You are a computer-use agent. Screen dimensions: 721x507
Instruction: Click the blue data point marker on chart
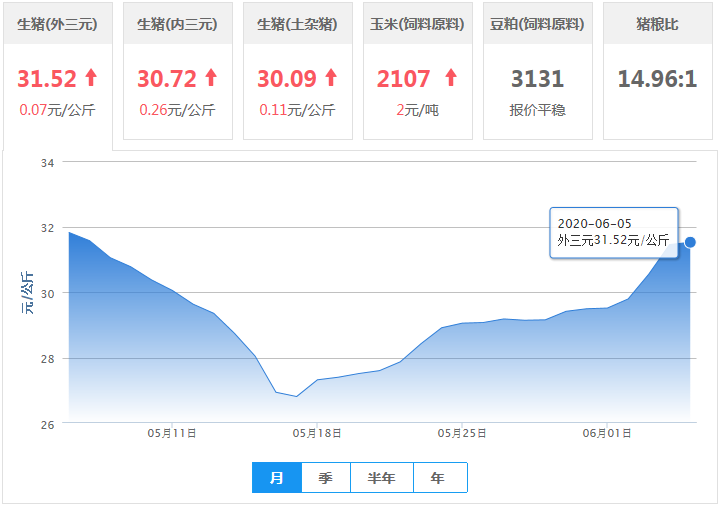coord(690,242)
